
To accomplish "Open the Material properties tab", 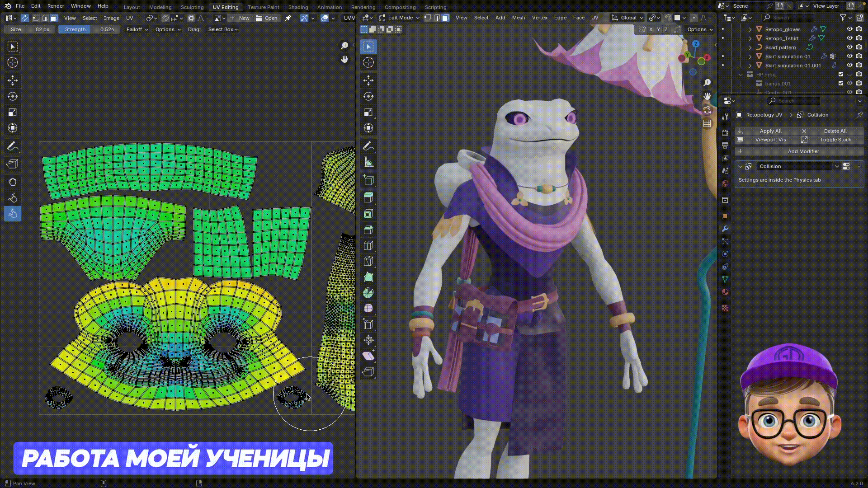I will [x=725, y=292].
